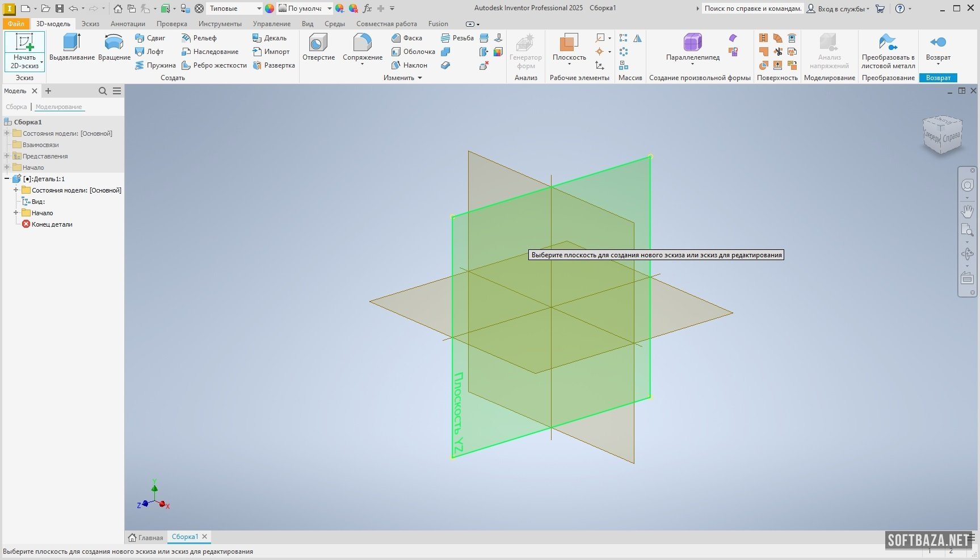Expand the Изменить panel dropdown
Image resolution: width=980 pixels, height=560 pixels.
pos(420,78)
